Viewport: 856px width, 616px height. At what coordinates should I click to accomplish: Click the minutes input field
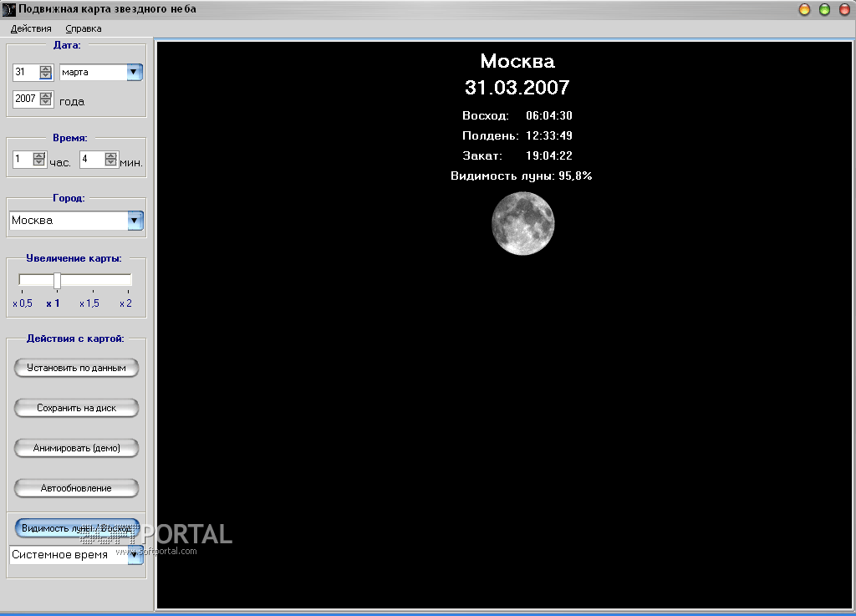[x=92, y=159]
